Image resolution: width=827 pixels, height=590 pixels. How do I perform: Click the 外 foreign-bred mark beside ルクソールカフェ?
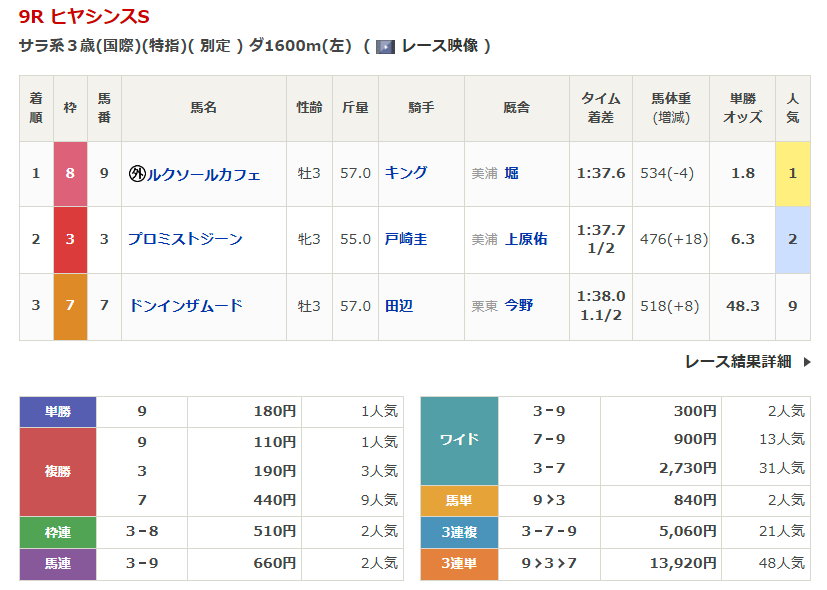(137, 174)
